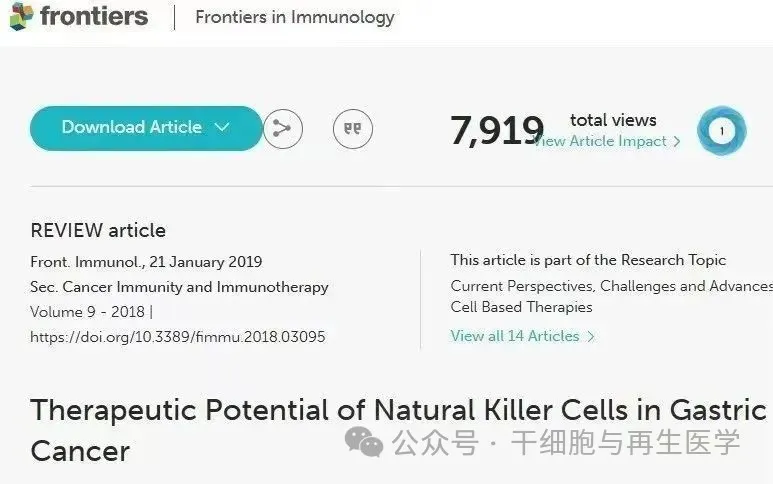
Task: Click the 7,919 total views counter
Action: coord(497,131)
